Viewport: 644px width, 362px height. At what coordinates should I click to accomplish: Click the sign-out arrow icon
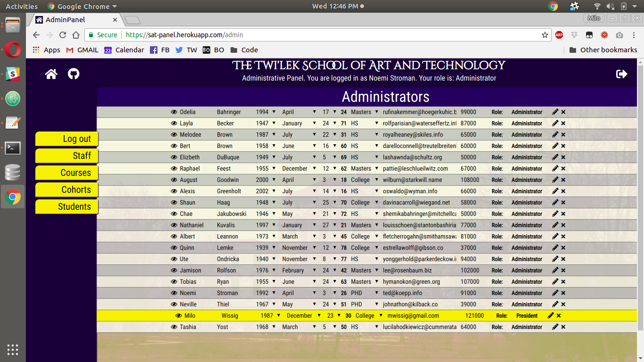[622, 74]
